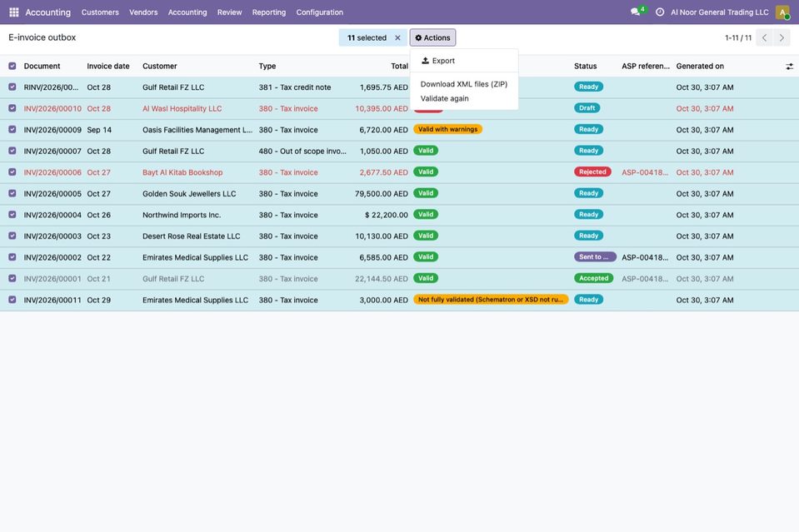This screenshot has height=532, width=799.
Task: Open Oasis Facilities Management row customer
Action: click(197, 130)
